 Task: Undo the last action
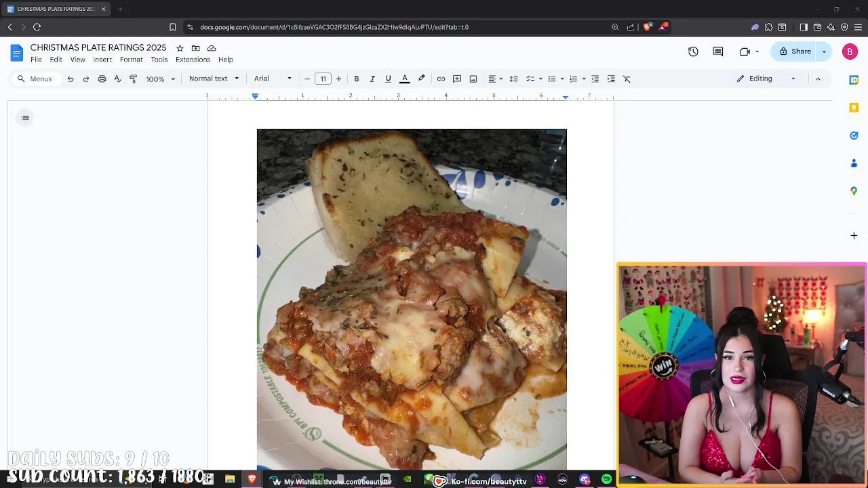[70, 79]
